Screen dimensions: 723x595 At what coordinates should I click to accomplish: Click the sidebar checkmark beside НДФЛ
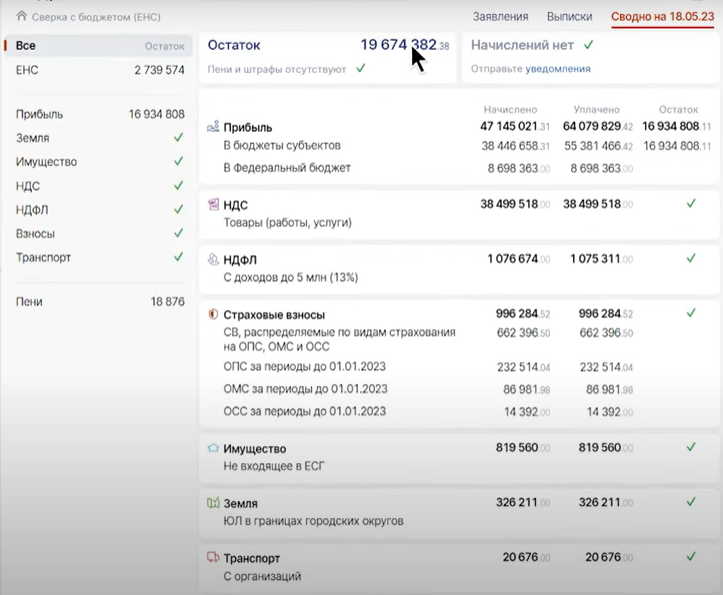tap(178, 209)
